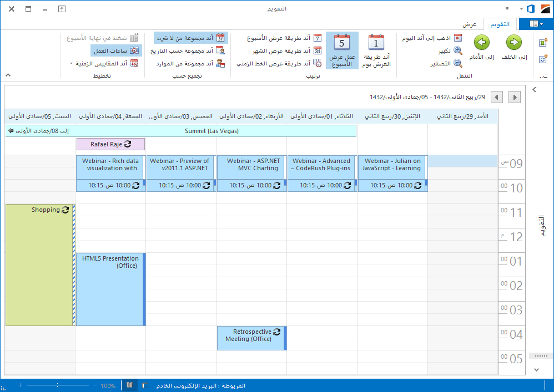The image size is (554, 392).
Task: Toggle Work Week view (عمل عرض الأسبوع)
Action: coord(342,50)
